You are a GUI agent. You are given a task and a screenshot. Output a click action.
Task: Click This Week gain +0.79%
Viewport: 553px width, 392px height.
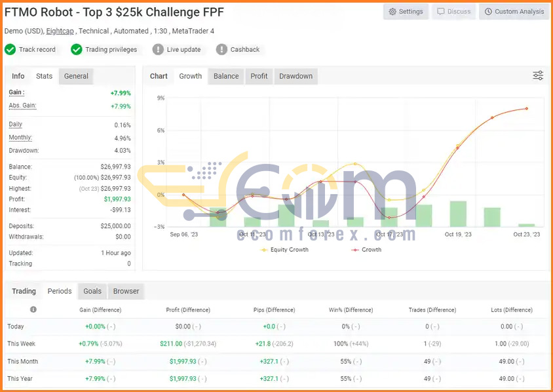[x=88, y=343]
